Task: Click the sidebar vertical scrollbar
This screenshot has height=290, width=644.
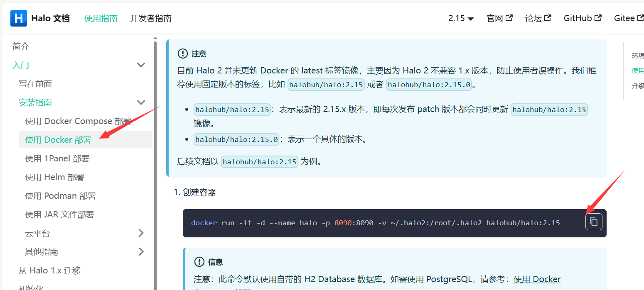Action: pos(155,166)
